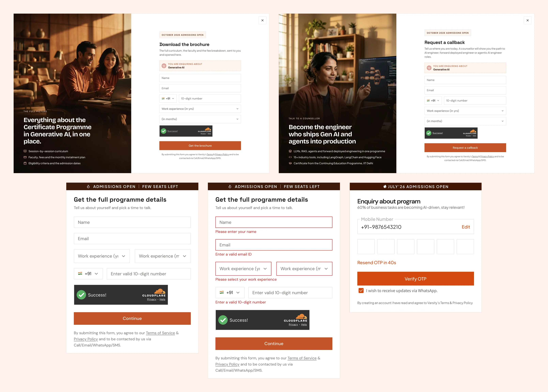Close the Download the brochure modal
The height and width of the screenshot is (392, 548).
(262, 21)
